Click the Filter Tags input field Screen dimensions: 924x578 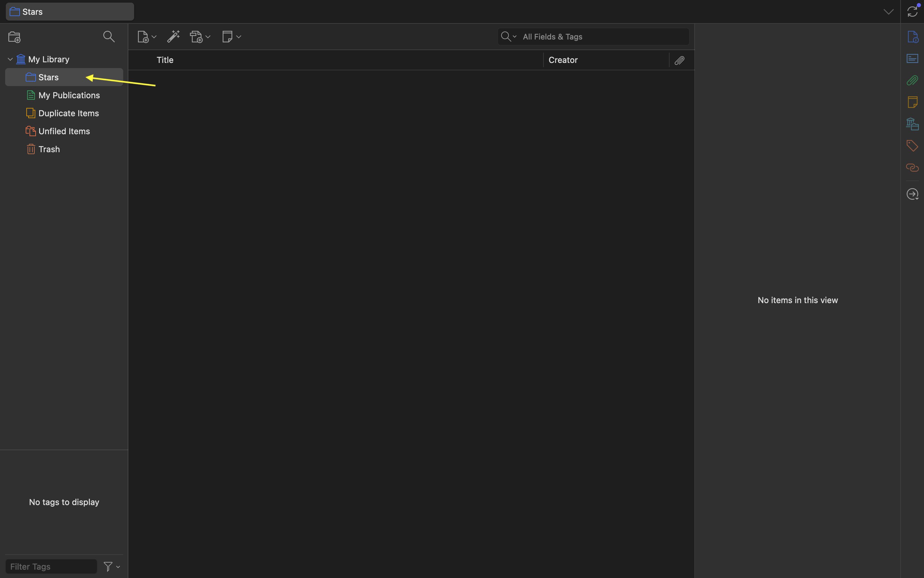click(x=51, y=566)
